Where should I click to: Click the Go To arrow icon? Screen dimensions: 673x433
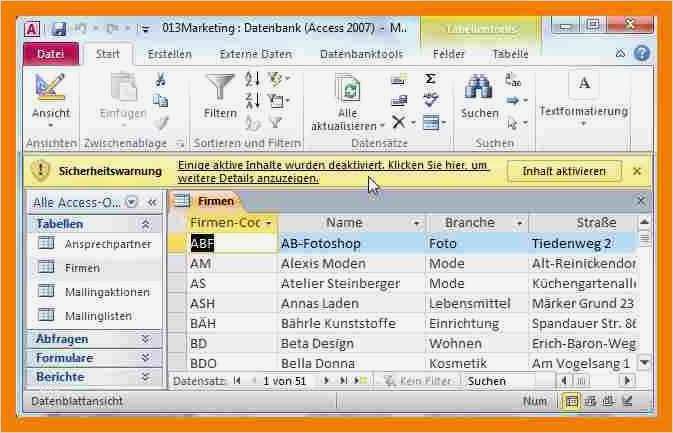click(x=513, y=101)
